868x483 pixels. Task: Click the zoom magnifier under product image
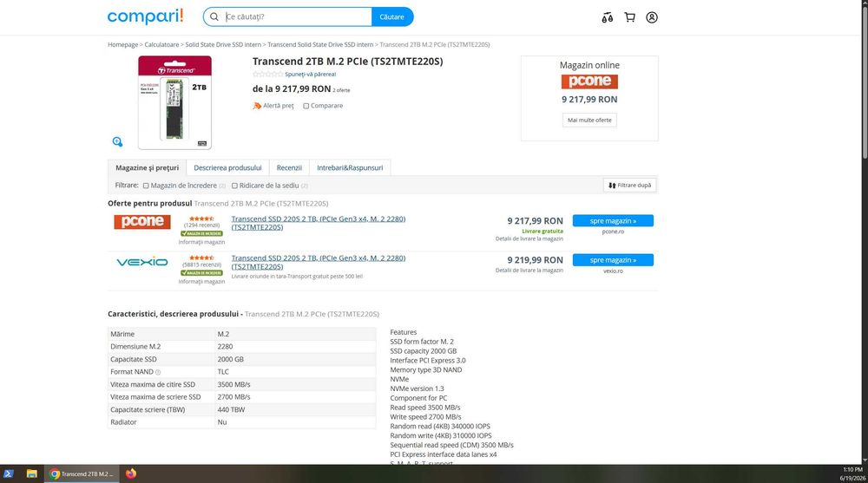point(117,141)
